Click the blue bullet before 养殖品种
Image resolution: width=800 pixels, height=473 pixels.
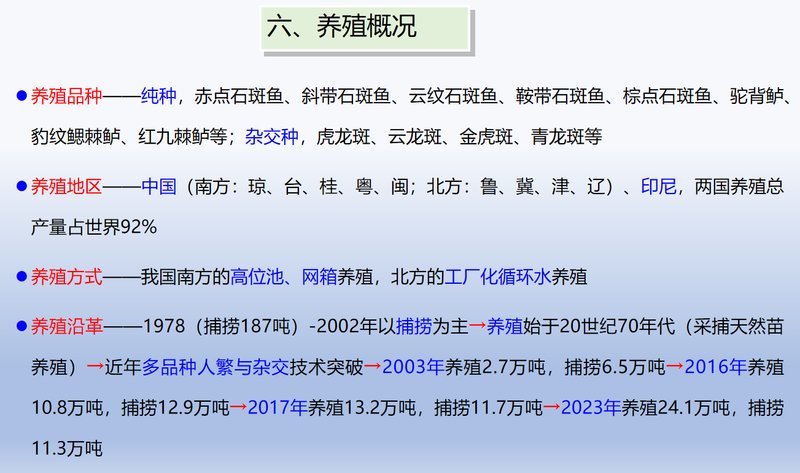(x=19, y=97)
